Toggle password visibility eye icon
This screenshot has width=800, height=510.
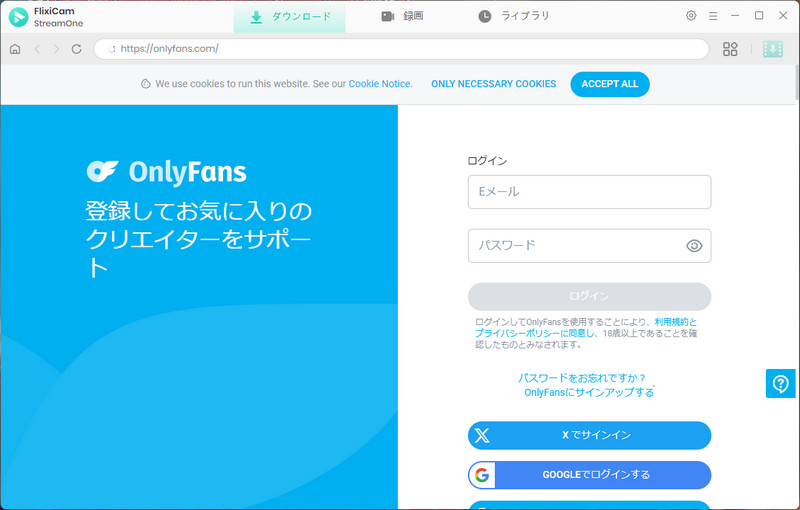694,246
